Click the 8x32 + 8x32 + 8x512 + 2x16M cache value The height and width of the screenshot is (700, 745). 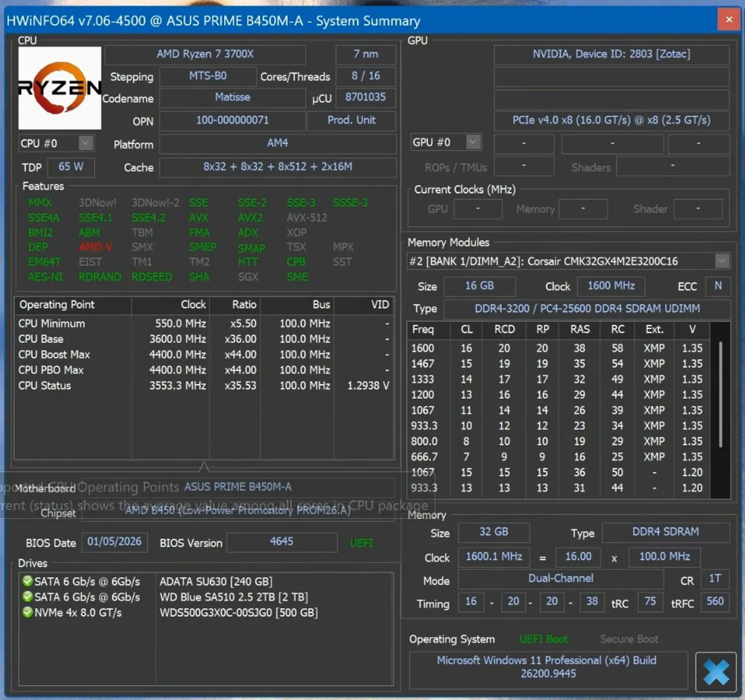tap(278, 167)
